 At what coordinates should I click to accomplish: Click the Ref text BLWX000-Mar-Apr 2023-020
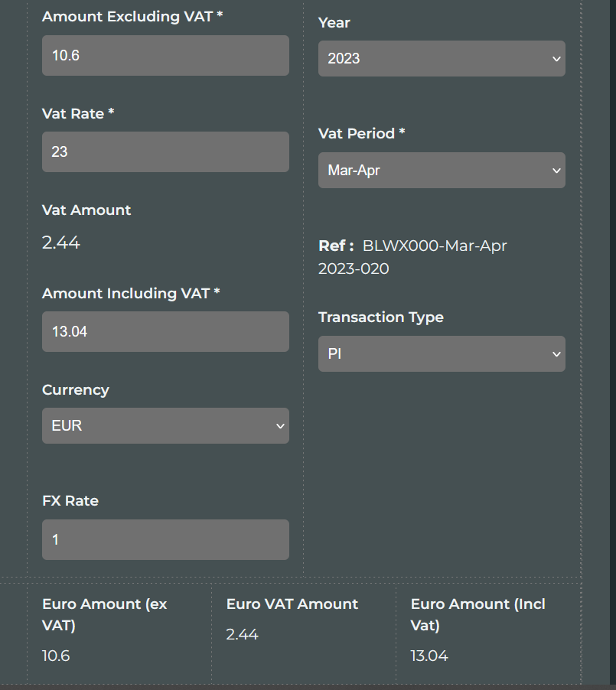[412, 257]
